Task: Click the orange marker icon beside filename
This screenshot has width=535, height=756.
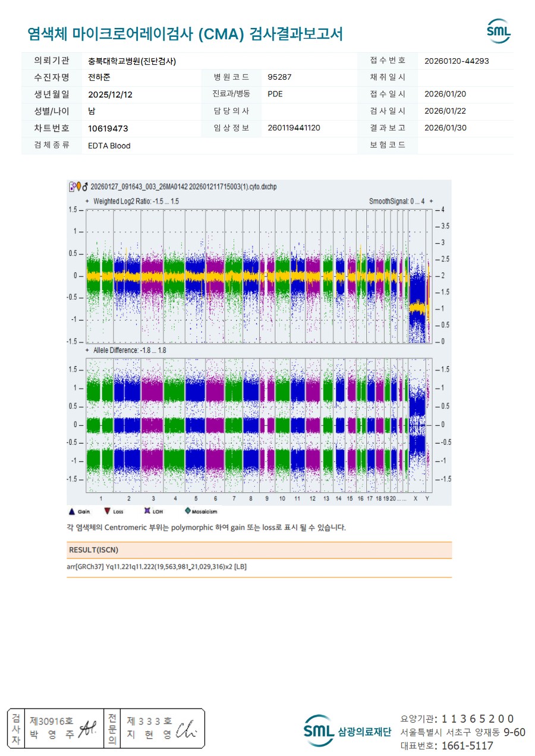Action: (78, 187)
